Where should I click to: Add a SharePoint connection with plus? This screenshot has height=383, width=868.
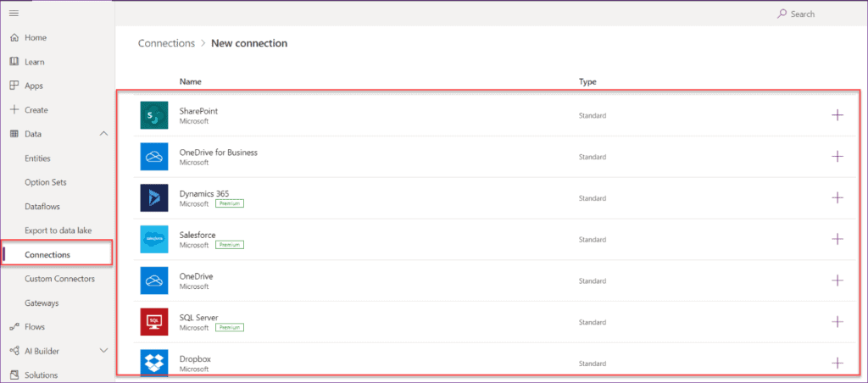[x=837, y=115]
